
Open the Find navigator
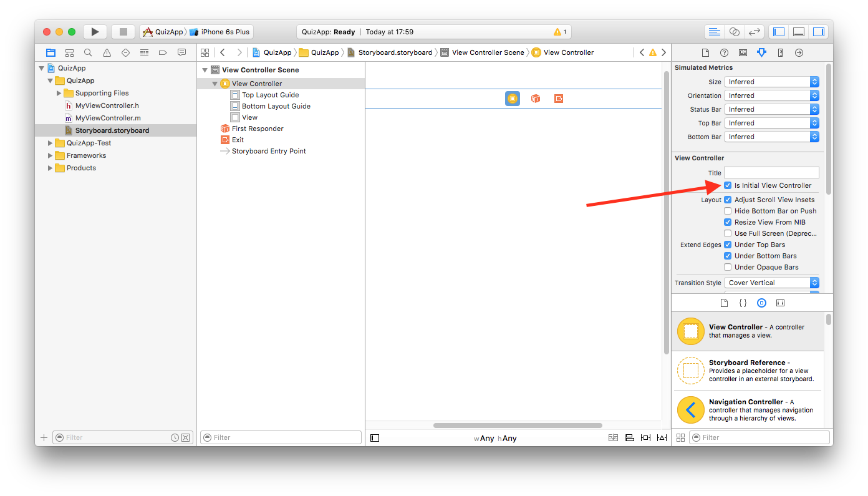pos(88,52)
